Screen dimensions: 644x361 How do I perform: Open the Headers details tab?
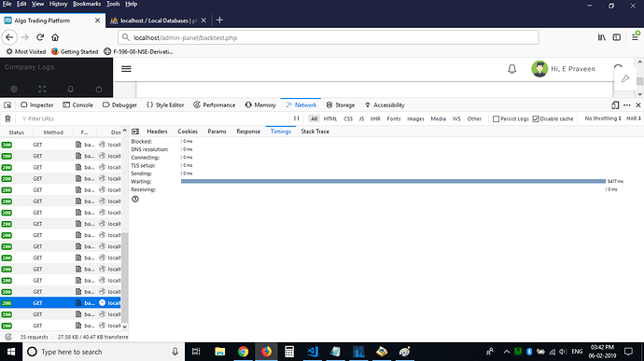point(158,132)
